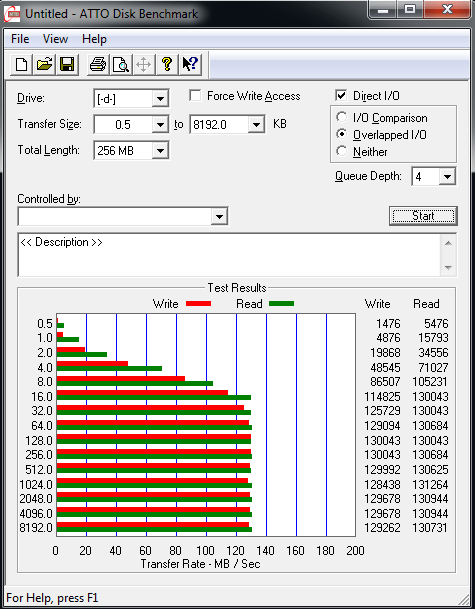The width and height of the screenshot is (475, 609).
Task: Save benchmark results with floppy icon
Action: coord(67,64)
